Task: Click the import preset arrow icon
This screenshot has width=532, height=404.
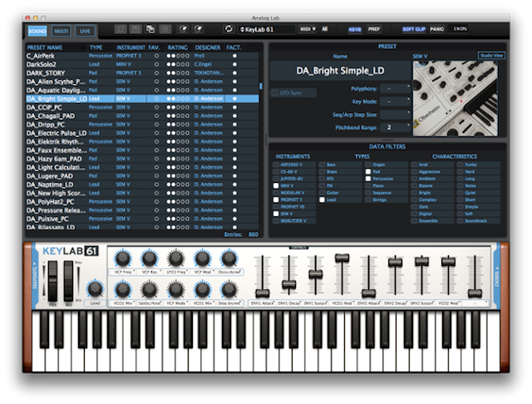Action: click(184, 30)
